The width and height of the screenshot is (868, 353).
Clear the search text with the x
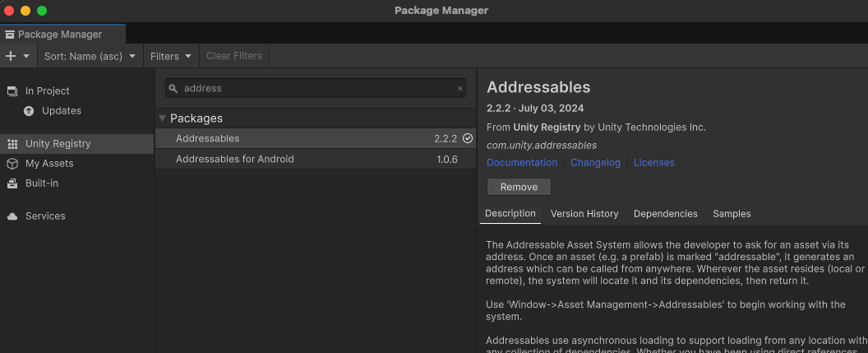click(x=460, y=89)
